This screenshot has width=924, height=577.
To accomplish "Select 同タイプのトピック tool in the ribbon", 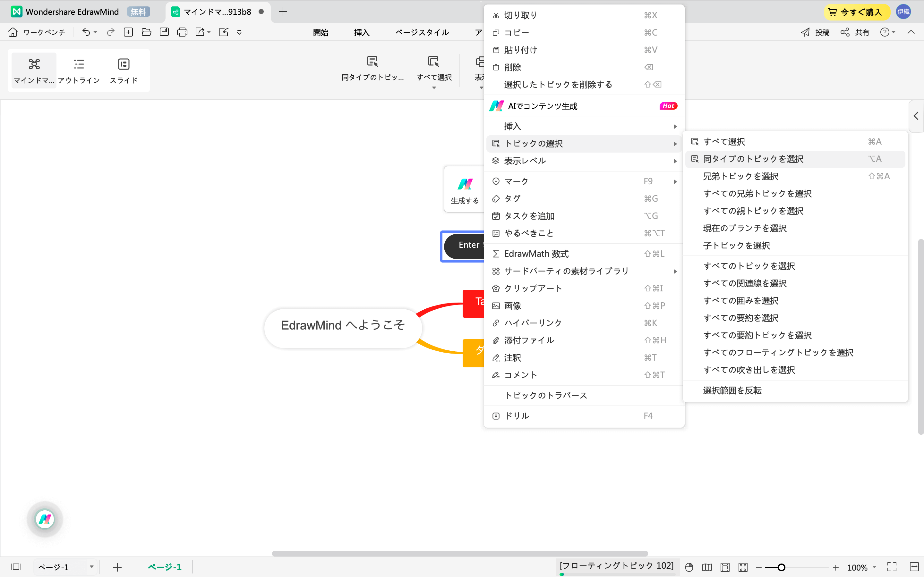I will [372, 69].
